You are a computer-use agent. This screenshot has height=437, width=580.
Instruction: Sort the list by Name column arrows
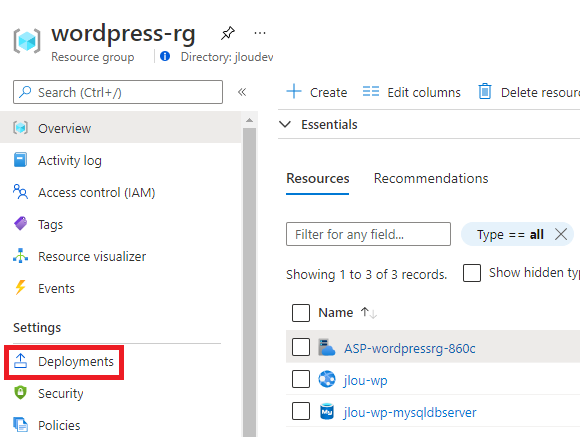[368, 313]
